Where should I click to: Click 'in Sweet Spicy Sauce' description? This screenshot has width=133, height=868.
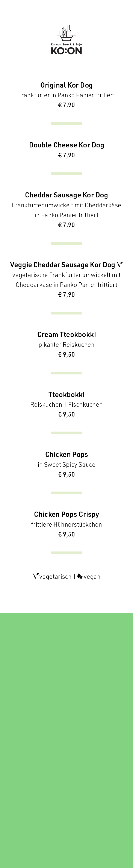point(66,465)
